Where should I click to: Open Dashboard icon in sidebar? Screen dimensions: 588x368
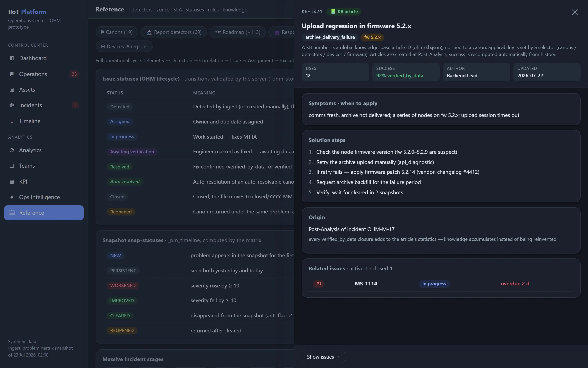pyautogui.click(x=12, y=58)
